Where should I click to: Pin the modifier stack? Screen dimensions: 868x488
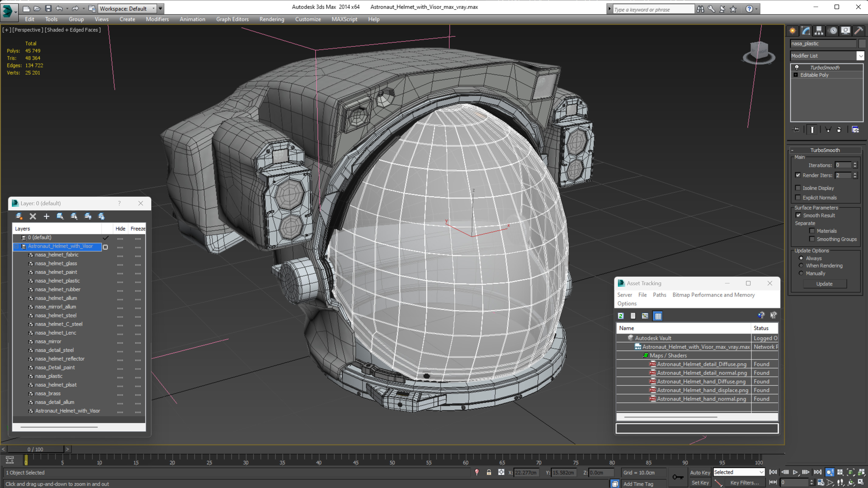click(x=796, y=129)
